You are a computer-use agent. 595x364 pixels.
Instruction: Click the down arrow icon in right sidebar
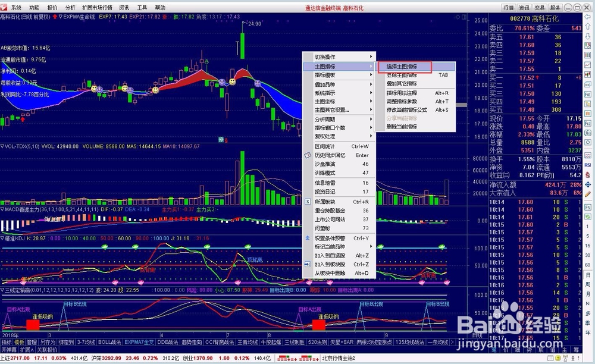pyautogui.click(x=588, y=36)
